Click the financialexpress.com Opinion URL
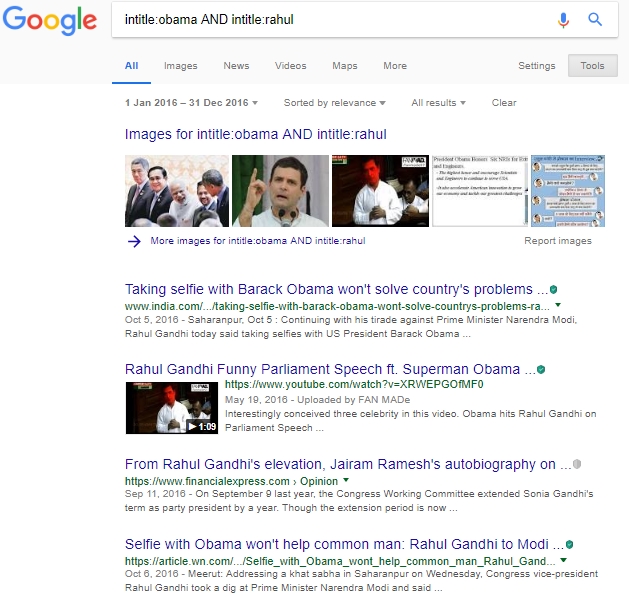Image resolution: width=629 pixels, height=598 pixels. pos(231,481)
